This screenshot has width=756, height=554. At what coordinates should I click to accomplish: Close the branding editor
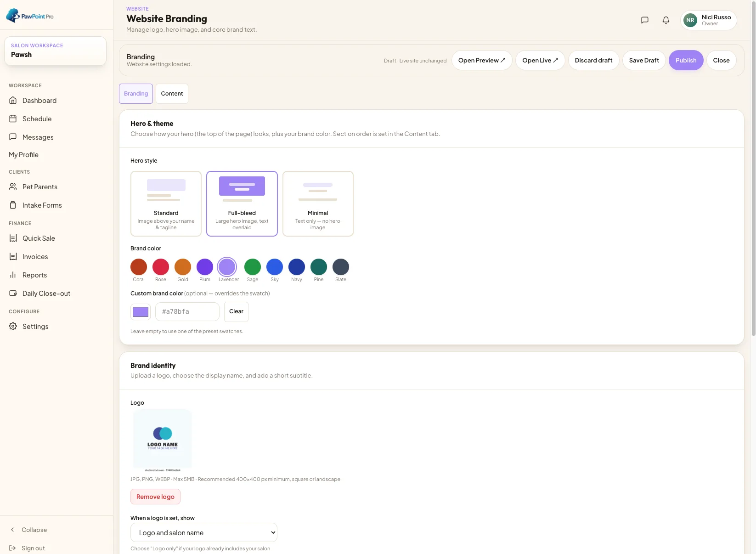(x=721, y=60)
